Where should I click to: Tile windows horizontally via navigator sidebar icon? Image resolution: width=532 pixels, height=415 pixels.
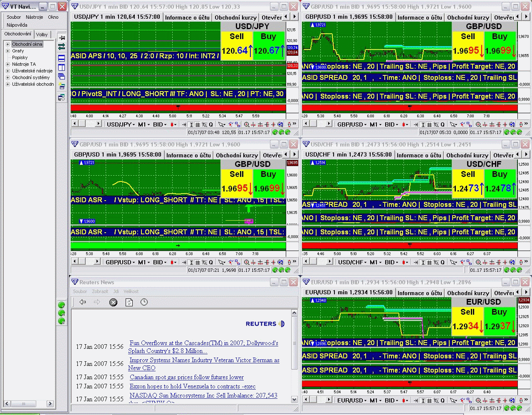coord(62,58)
